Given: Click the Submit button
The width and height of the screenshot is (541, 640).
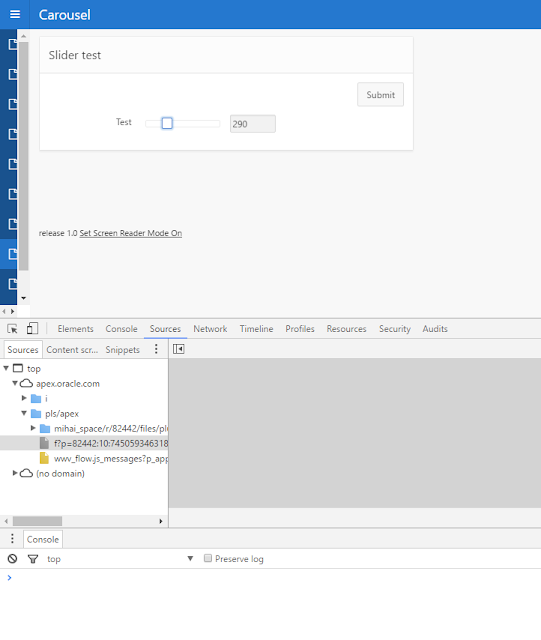Looking at the screenshot, I should tap(381, 95).
